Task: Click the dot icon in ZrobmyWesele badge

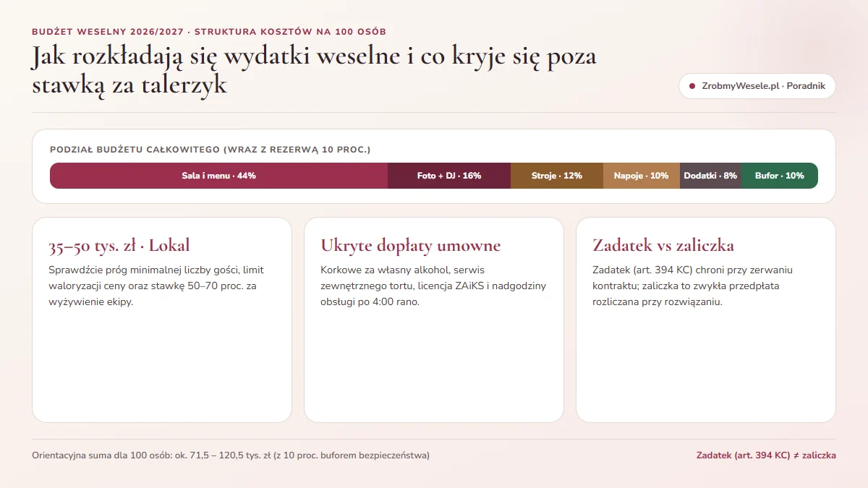Action: click(693, 86)
